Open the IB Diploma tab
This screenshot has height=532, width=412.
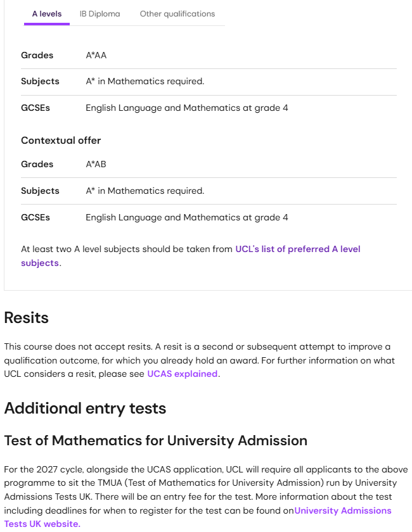point(100,14)
